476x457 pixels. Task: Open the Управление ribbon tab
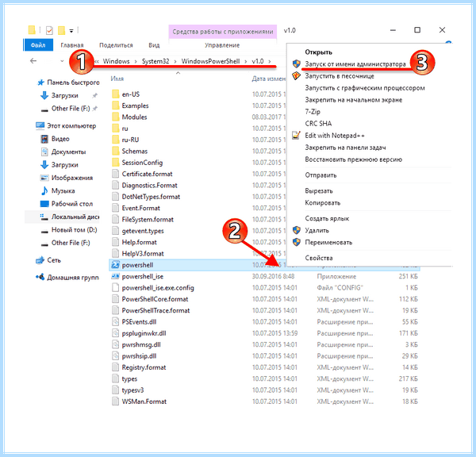(x=222, y=45)
